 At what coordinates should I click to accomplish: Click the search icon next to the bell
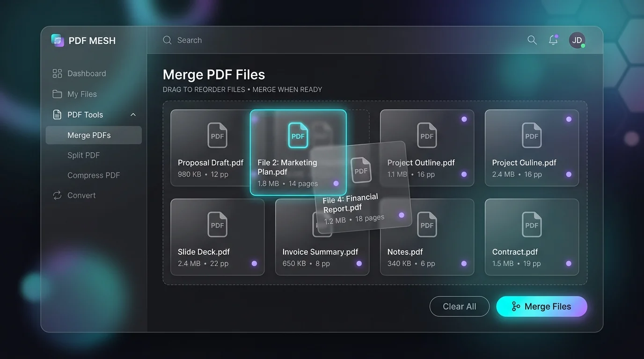coord(532,40)
